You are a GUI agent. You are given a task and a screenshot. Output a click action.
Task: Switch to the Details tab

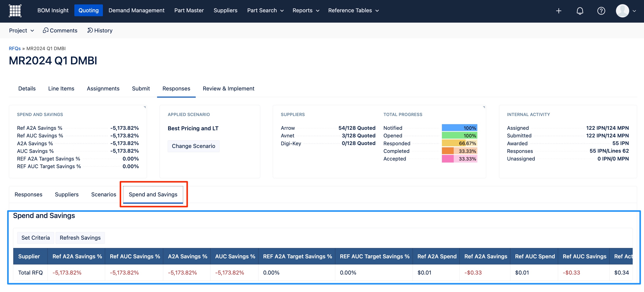(27, 88)
